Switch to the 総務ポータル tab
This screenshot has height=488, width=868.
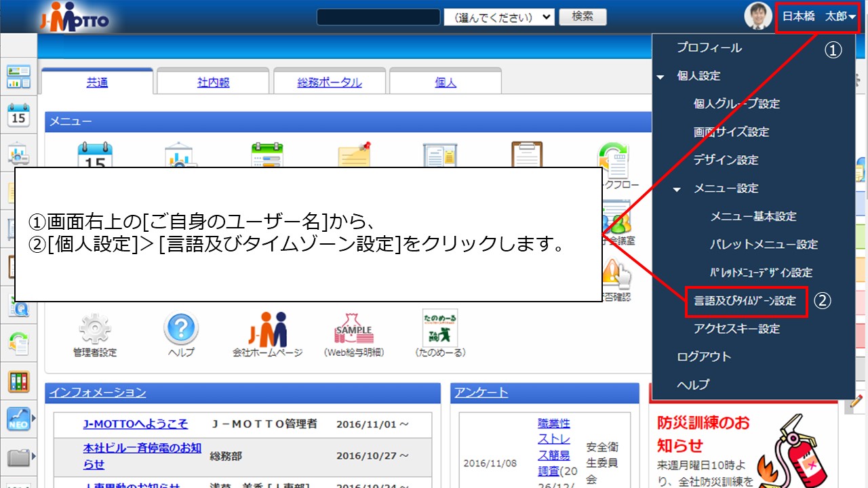pyautogui.click(x=330, y=83)
